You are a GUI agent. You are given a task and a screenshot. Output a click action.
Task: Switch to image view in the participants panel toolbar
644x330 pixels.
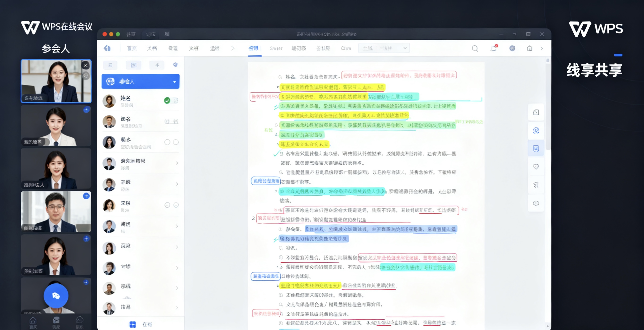(133, 65)
